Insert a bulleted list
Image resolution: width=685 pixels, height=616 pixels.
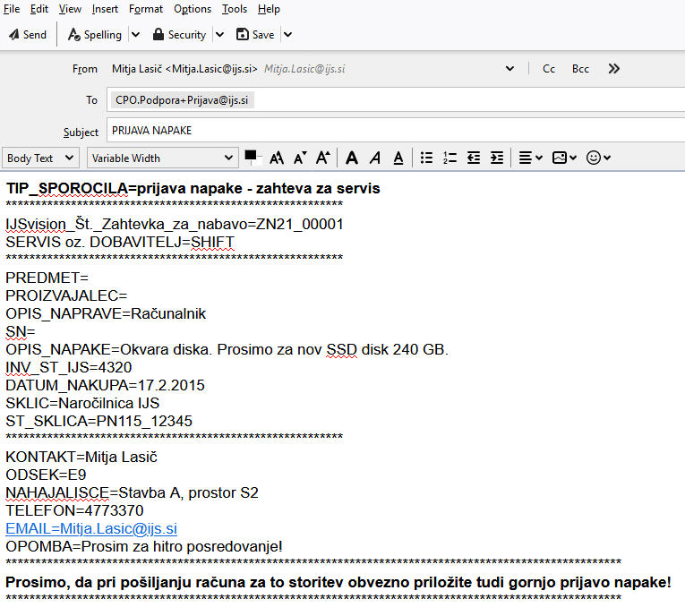click(427, 158)
